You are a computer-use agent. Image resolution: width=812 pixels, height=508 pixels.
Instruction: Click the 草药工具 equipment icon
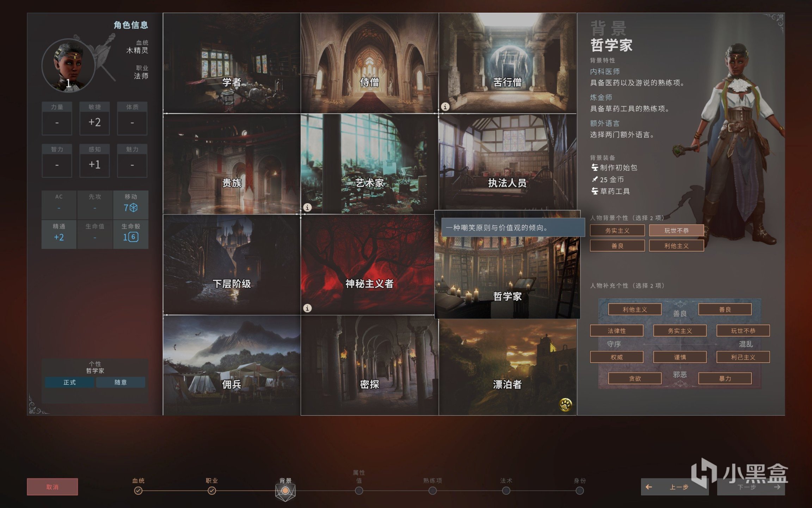click(595, 191)
